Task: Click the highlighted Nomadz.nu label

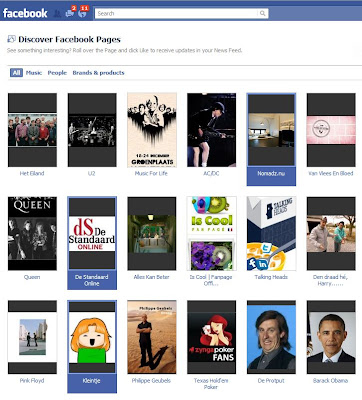Action: pyautogui.click(x=271, y=173)
